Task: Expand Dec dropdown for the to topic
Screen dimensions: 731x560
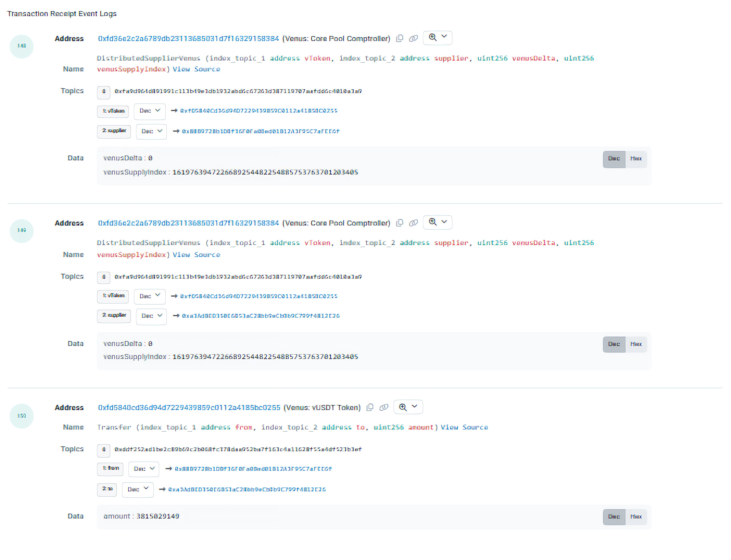Action: pyautogui.click(x=138, y=490)
